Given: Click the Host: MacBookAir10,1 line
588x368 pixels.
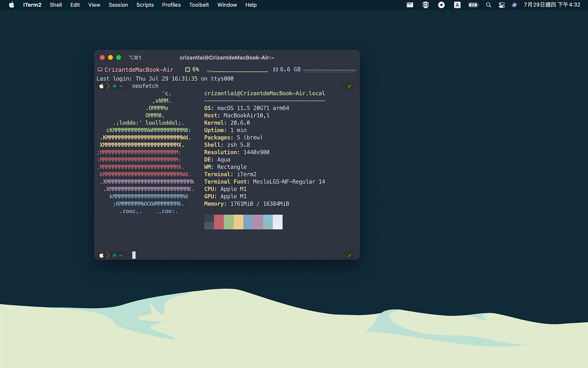Looking at the screenshot, I should [237, 116].
